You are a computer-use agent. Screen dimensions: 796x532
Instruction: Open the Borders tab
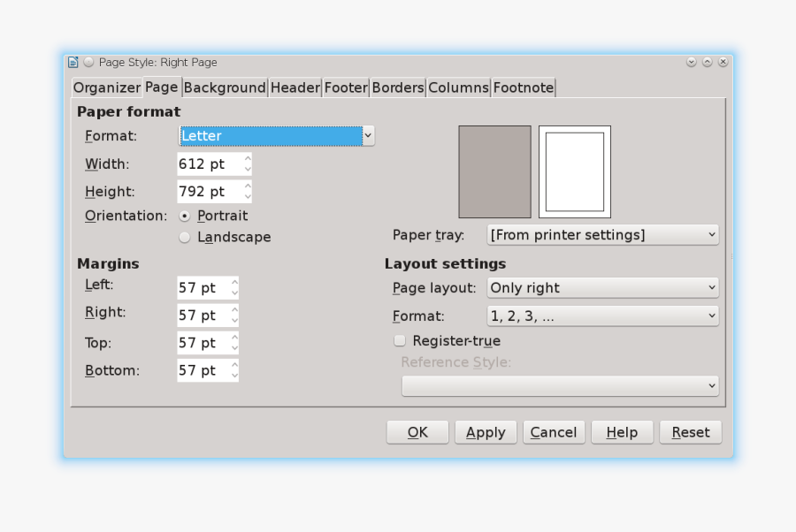(x=397, y=87)
